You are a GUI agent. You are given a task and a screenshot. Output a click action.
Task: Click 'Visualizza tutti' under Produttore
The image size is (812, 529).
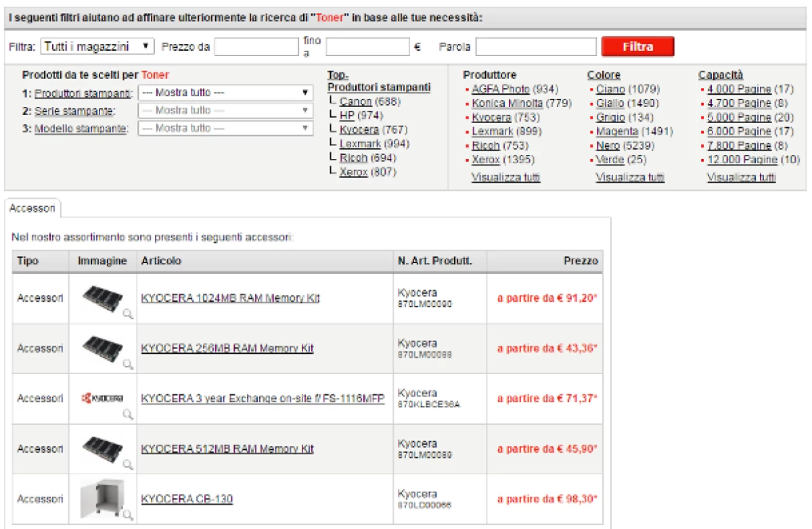(505, 177)
